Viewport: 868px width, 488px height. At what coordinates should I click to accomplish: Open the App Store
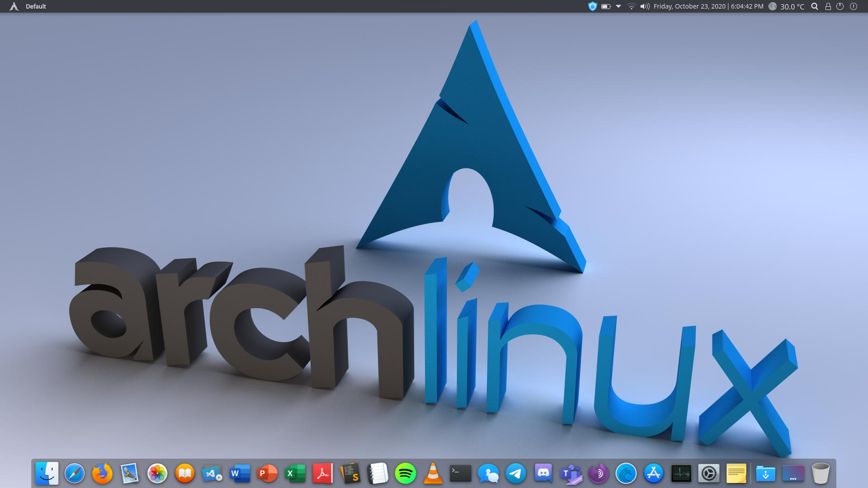(x=653, y=474)
